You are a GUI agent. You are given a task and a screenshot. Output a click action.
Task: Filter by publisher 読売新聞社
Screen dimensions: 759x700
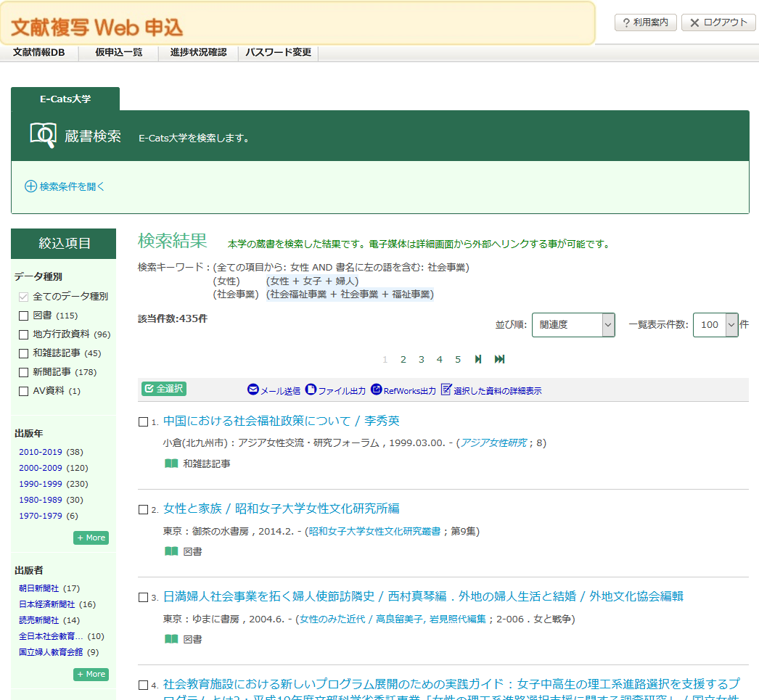(x=38, y=620)
